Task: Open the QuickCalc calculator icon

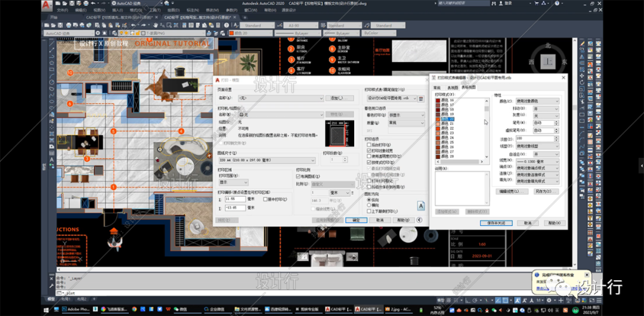Action: (x=218, y=25)
